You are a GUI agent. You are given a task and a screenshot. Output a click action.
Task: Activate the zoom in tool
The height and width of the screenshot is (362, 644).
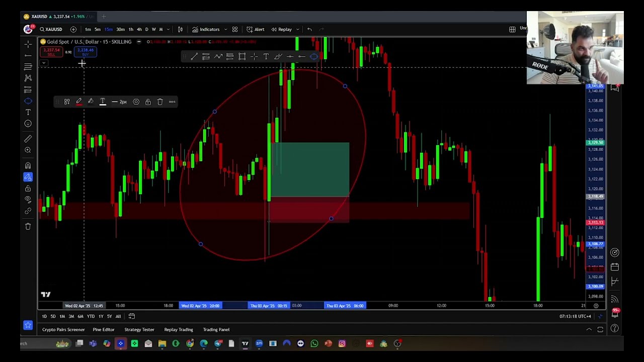pyautogui.click(x=28, y=150)
